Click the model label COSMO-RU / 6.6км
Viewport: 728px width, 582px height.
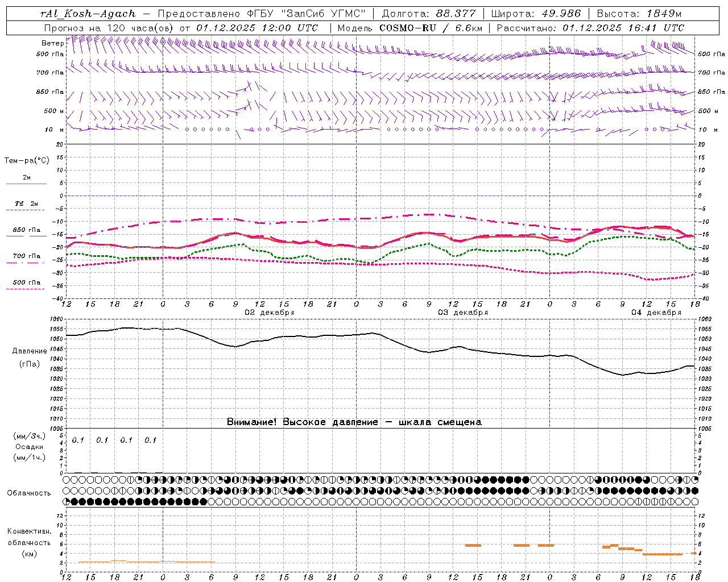[x=432, y=28]
